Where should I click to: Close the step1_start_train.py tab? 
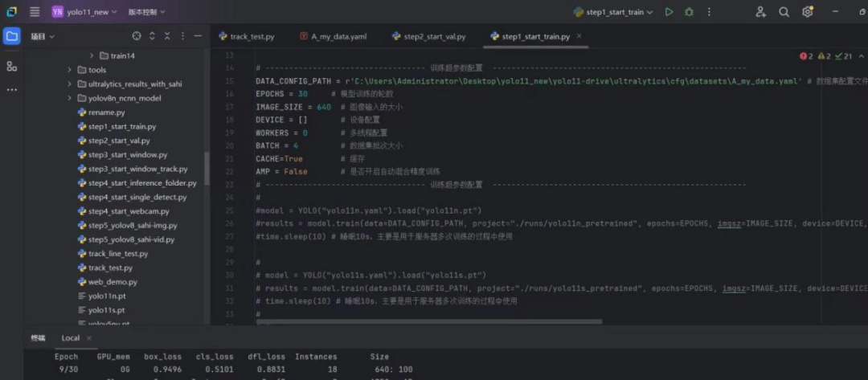click(x=579, y=36)
